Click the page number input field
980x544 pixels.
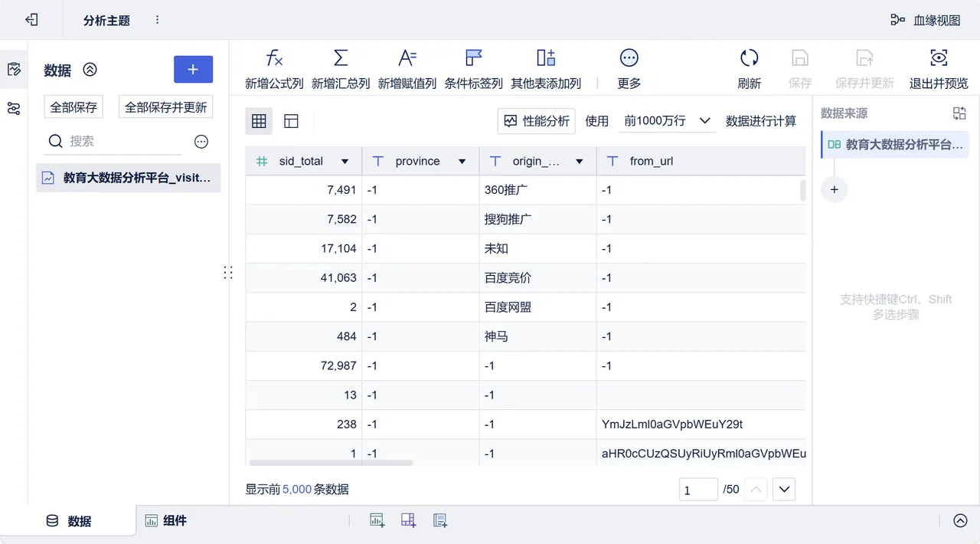point(697,490)
